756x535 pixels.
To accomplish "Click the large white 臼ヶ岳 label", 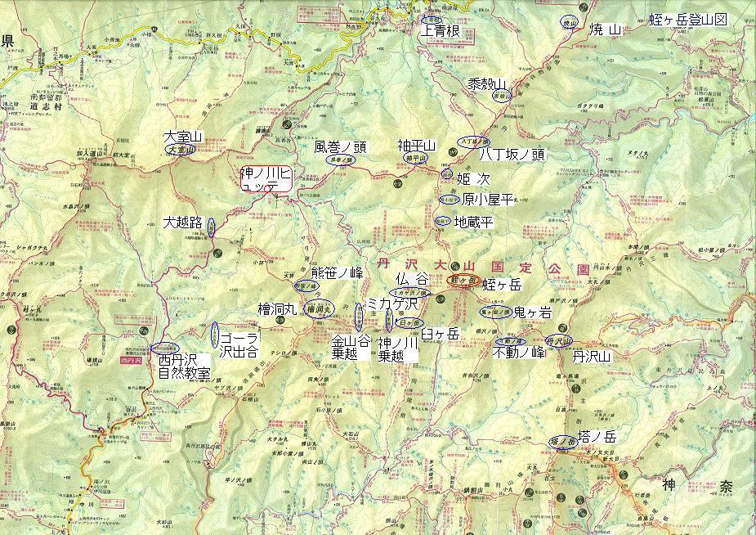I will (441, 334).
